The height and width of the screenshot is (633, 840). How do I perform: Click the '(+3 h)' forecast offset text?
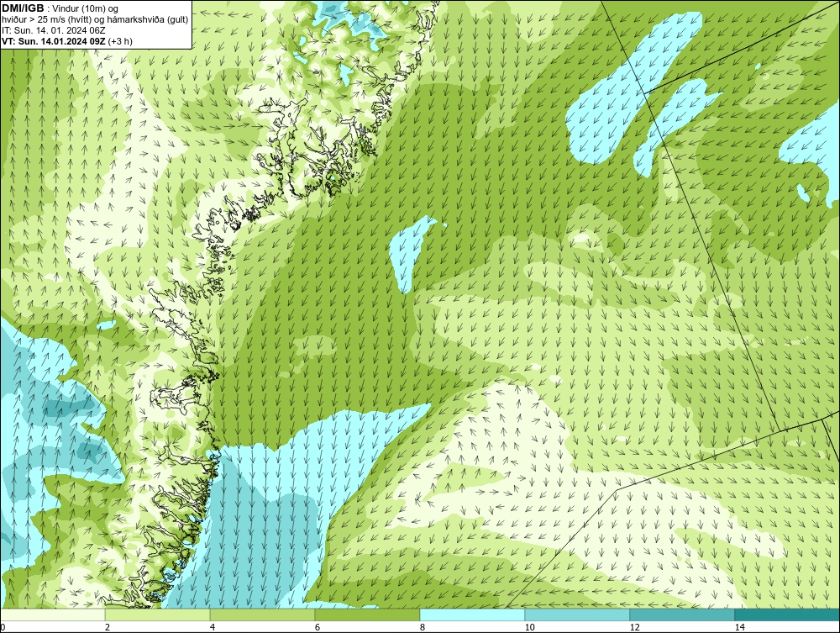click(x=120, y=41)
